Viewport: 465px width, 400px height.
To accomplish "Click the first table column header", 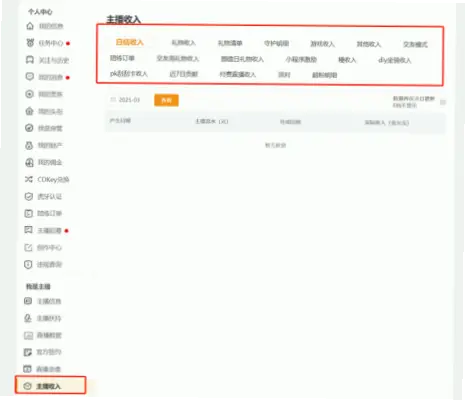I will coord(120,120).
